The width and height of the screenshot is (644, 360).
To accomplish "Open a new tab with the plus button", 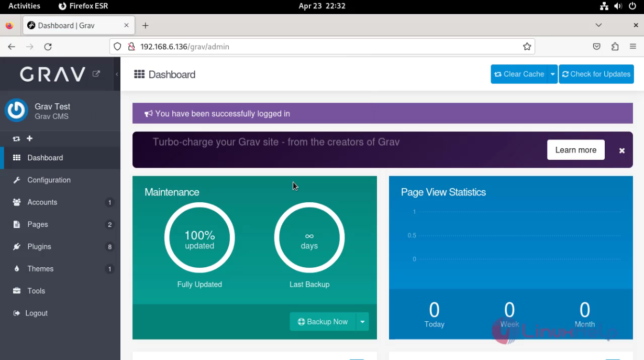I will (x=146, y=25).
